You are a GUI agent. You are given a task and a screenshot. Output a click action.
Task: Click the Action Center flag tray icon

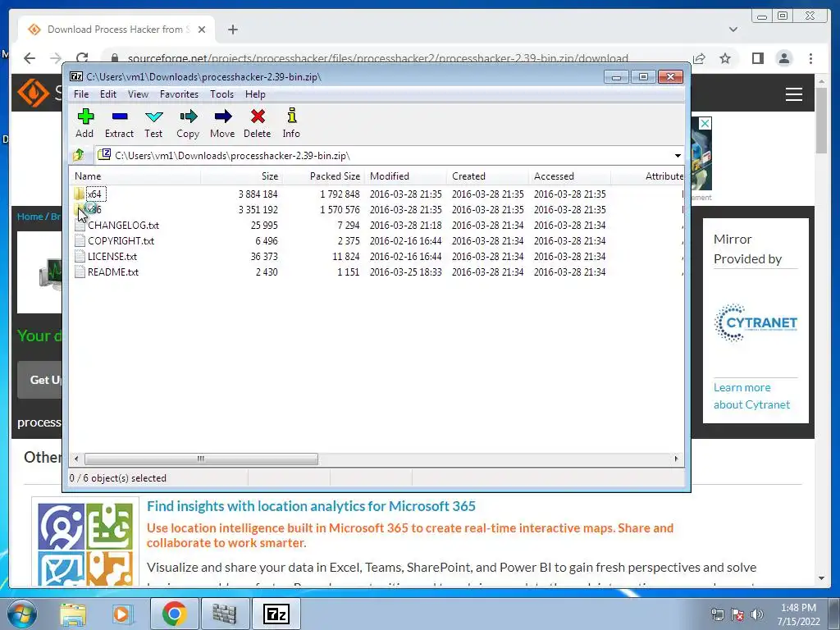point(737,614)
